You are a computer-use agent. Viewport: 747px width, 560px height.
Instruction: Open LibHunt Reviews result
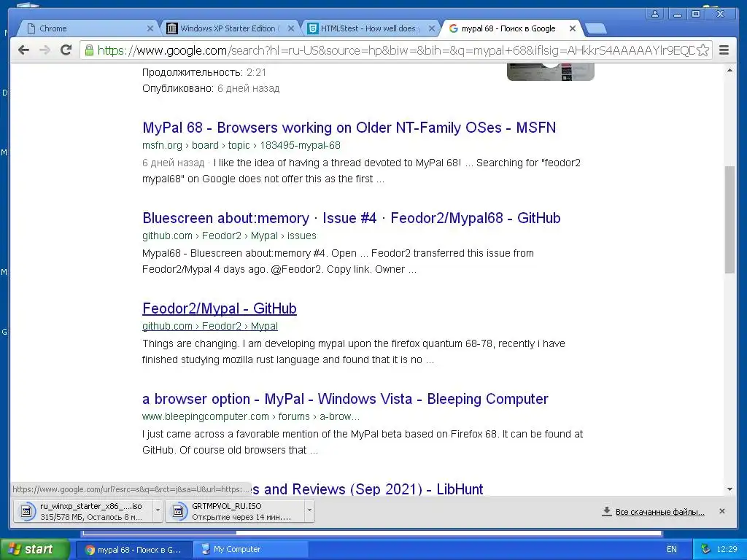point(367,489)
